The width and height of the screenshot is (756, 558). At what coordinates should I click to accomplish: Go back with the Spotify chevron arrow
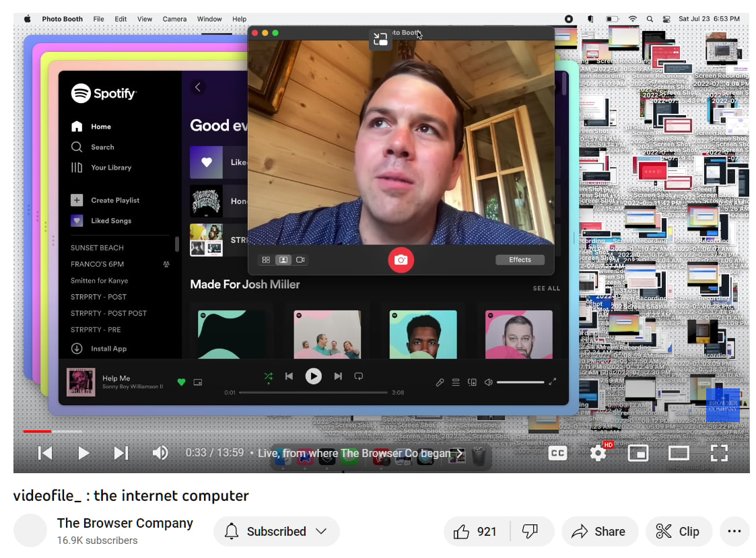pos(198,88)
